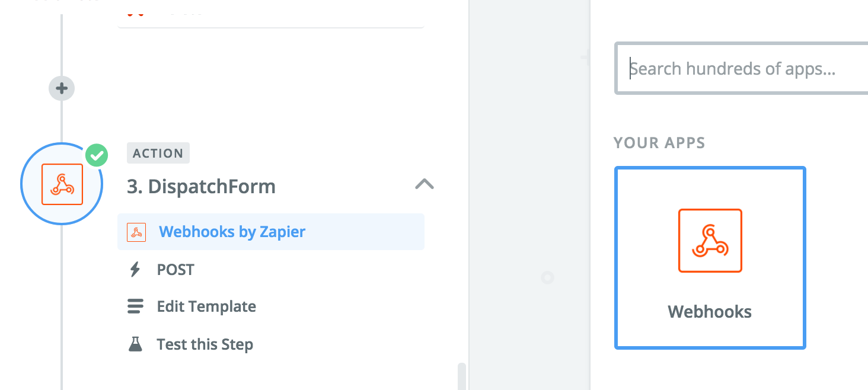Select the step 3 circular webhook icon
Screen dimensions: 868x390
[x=62, y=184]
